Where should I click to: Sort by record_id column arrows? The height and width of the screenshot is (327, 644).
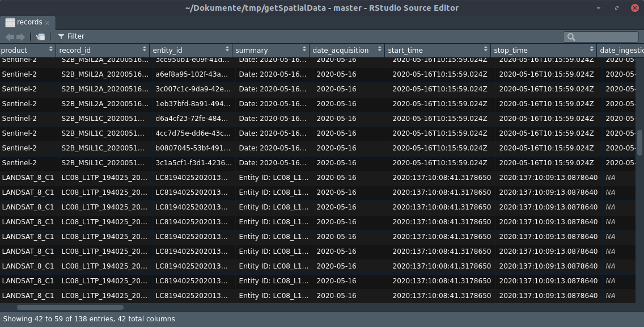tap(145, 50)
